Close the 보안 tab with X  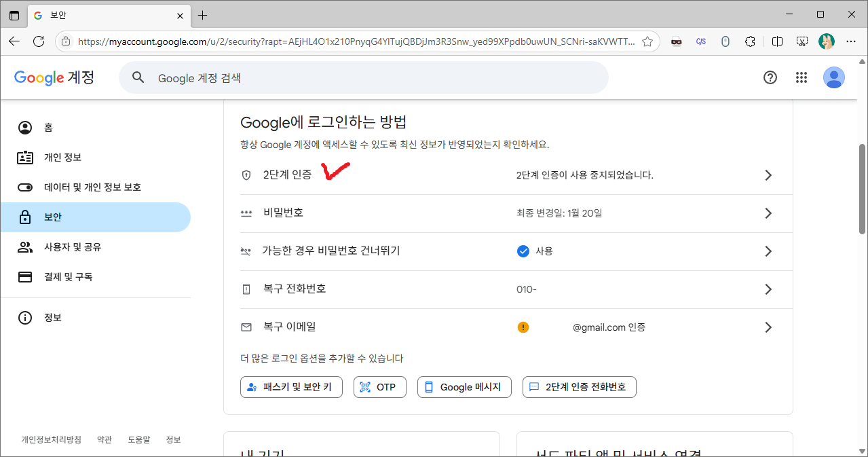(180, 15)
